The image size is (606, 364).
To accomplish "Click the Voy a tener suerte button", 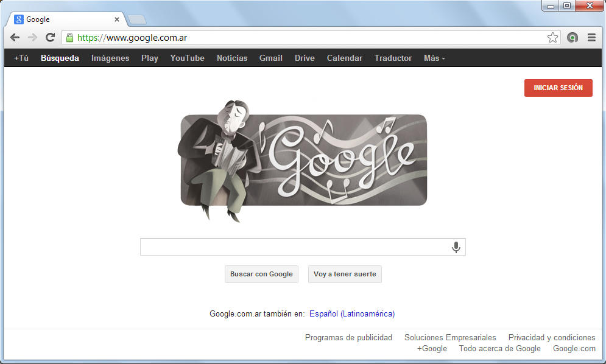I will tap(345, 274).
